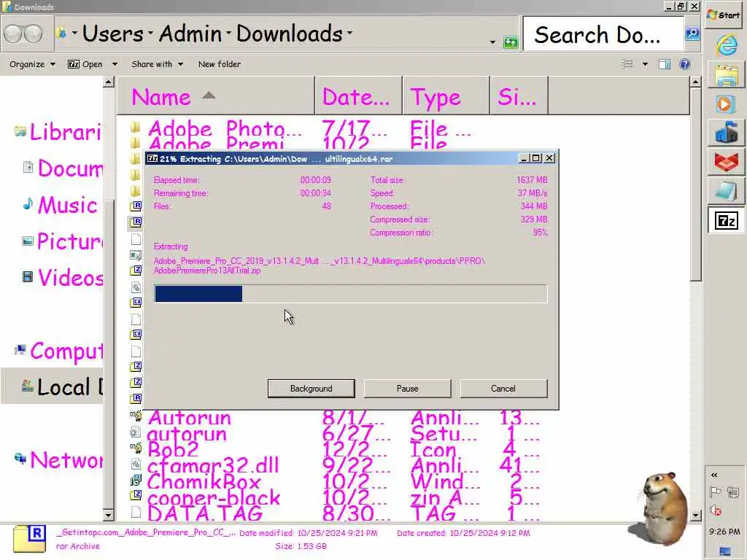This screenshot has width=747, height=560.
Task: Click the New folder toolbar button
Action: tap(219, 64)
